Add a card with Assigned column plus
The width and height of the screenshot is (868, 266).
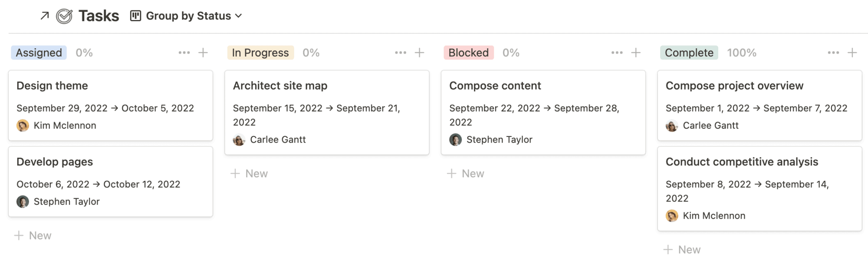(x=203, y=53)
